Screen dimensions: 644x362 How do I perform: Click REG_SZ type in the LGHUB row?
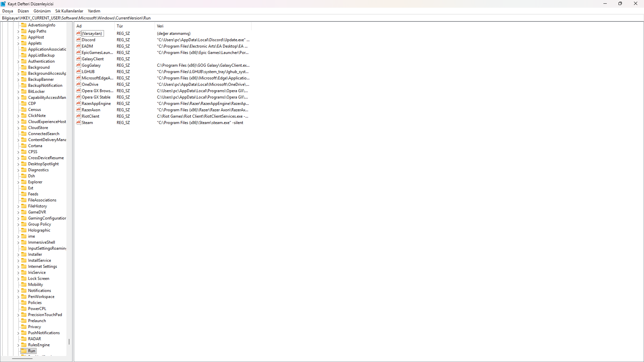pyautogui.click(x=123, y=72)
